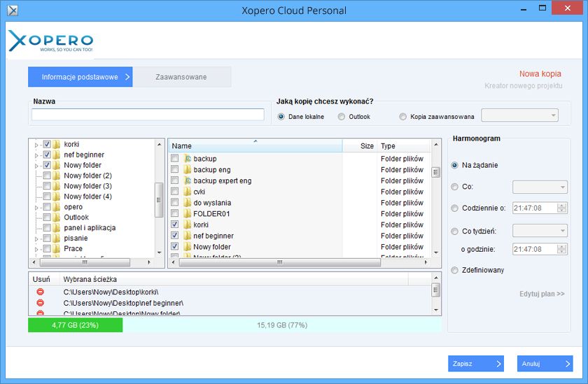Expand the Prace tree node
This screenshot has width=588, height=384.
pos(36,249)
